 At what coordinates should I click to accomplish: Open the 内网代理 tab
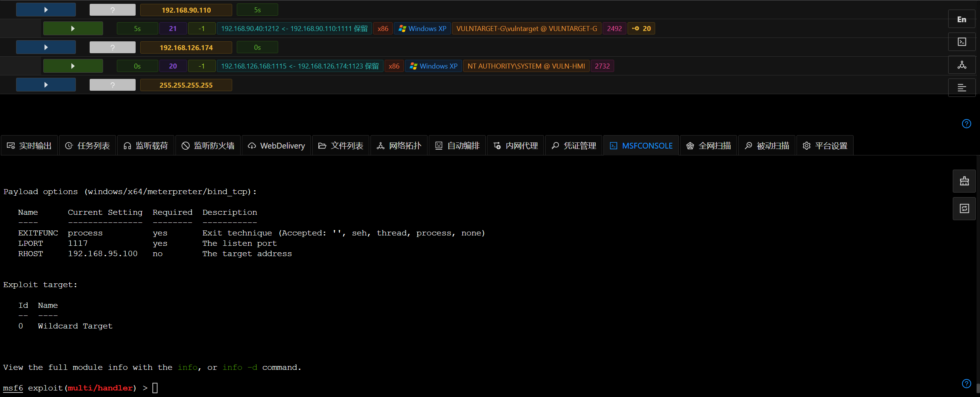click(516, 146)
